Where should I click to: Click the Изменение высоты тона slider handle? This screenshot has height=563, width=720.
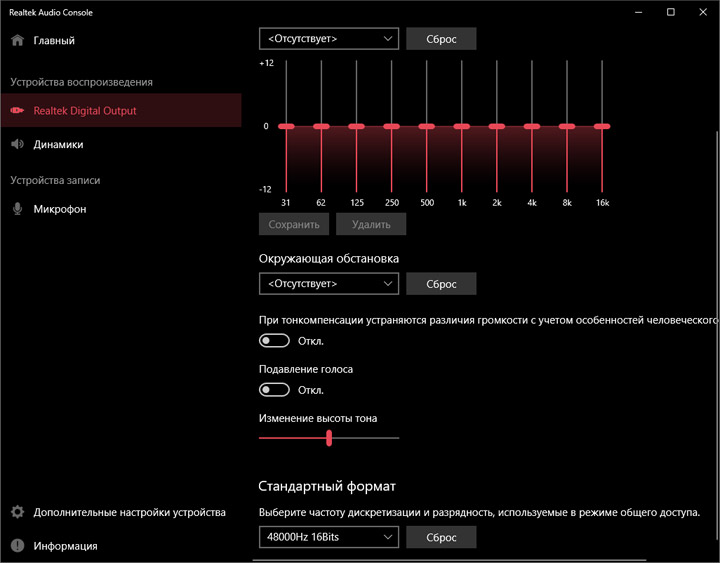[x=329, y=438]
